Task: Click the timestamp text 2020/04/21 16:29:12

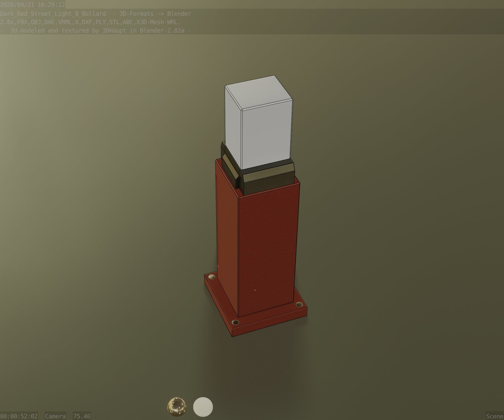Action: (33, 5)
